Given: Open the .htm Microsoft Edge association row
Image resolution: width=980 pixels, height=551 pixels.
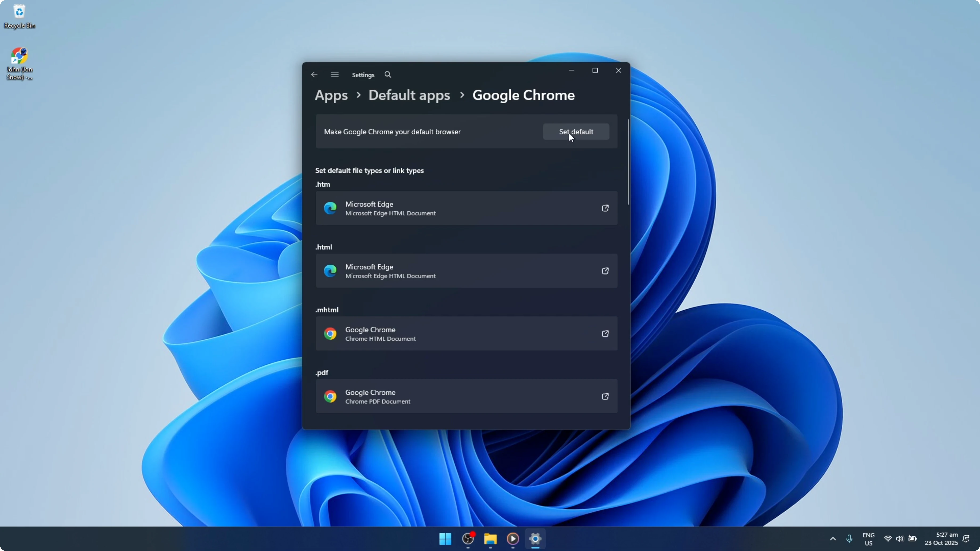Looking at the screenshot, I should 466,208.
